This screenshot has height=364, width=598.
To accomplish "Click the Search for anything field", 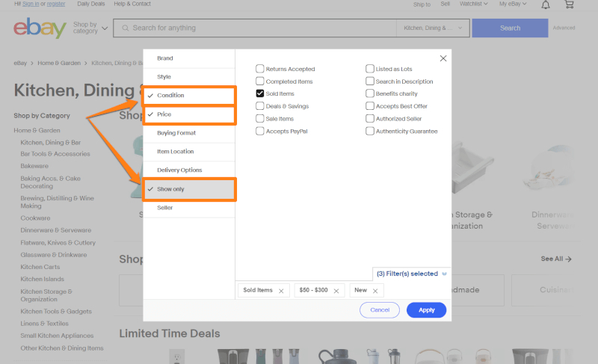I will [262, 28].
